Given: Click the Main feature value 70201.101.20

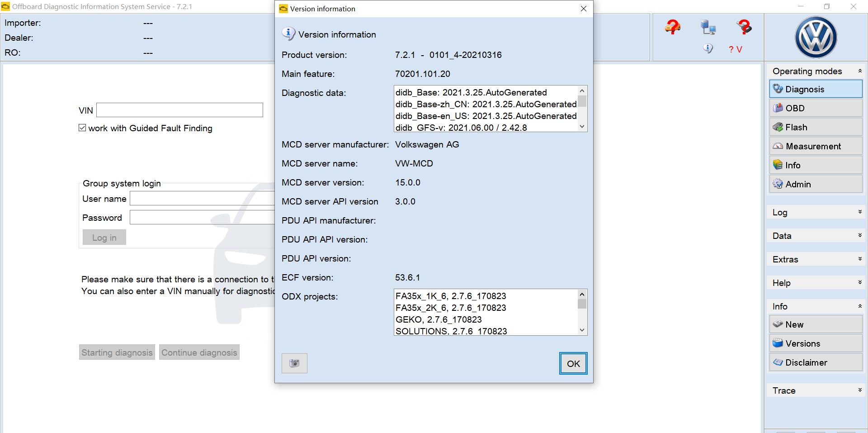Looking at the screenshot, I should [422, 74].
